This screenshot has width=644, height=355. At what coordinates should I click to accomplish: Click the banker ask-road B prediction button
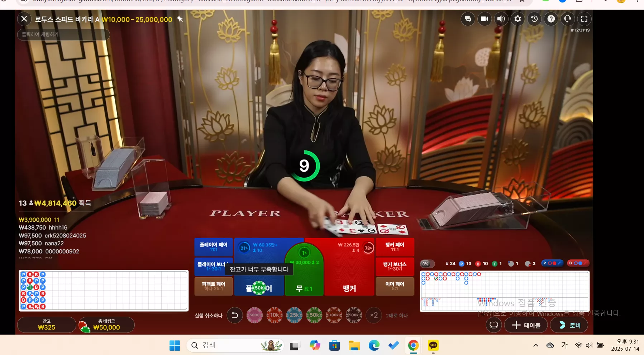click(578, 263)
